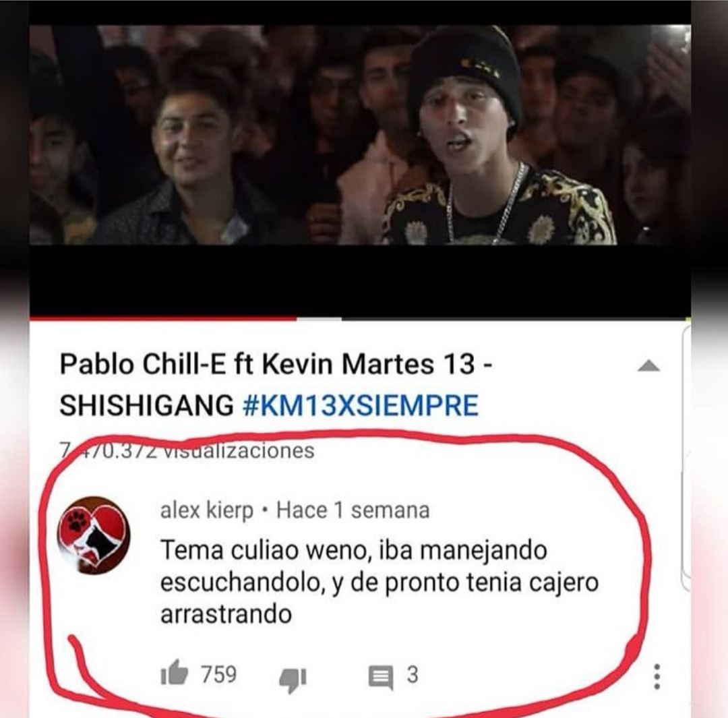Tap the reply count 3

[413, 674]
